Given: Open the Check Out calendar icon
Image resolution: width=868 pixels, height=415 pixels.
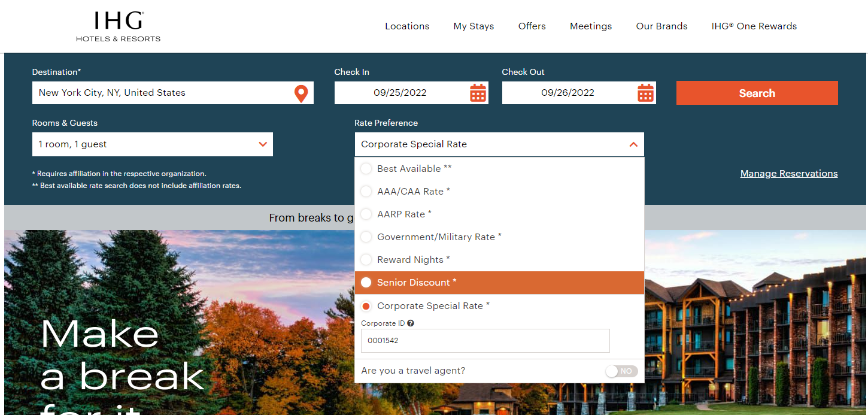Looking at the screenshot, I should (645, 92).
